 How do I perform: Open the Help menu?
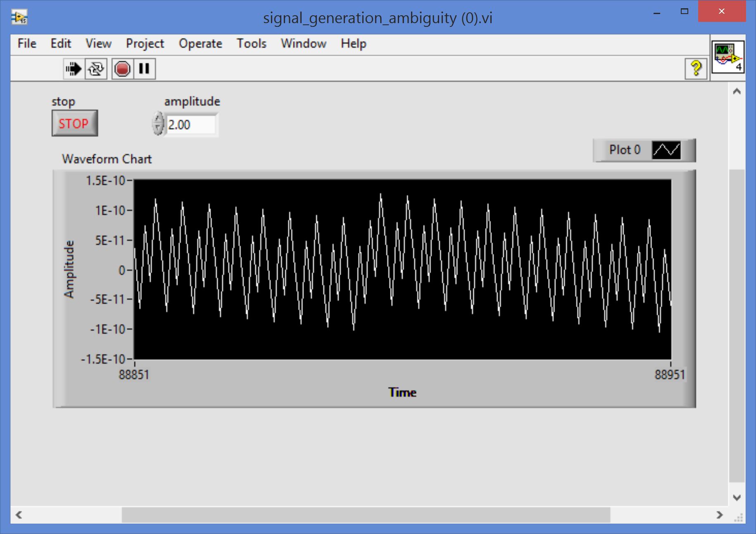tap(353, 43)
